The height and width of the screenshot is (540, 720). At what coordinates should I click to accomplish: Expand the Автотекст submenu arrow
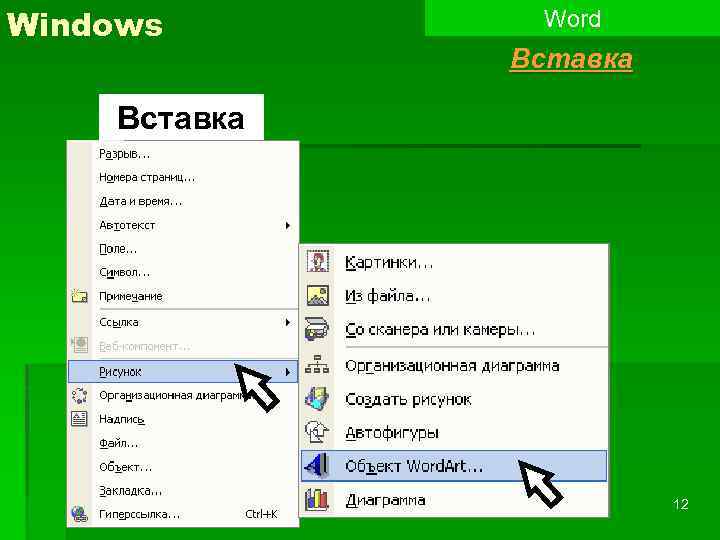pyautogui.click(x=287, y=225)
